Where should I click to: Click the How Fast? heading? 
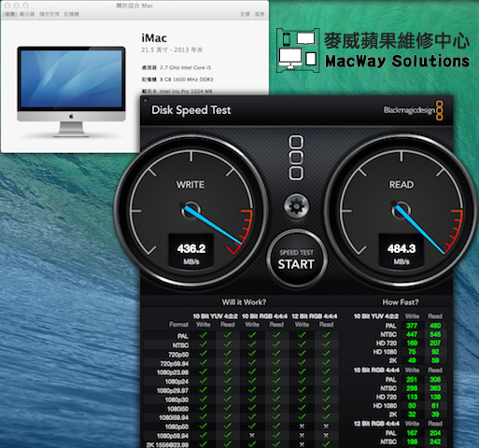[401, 302]
